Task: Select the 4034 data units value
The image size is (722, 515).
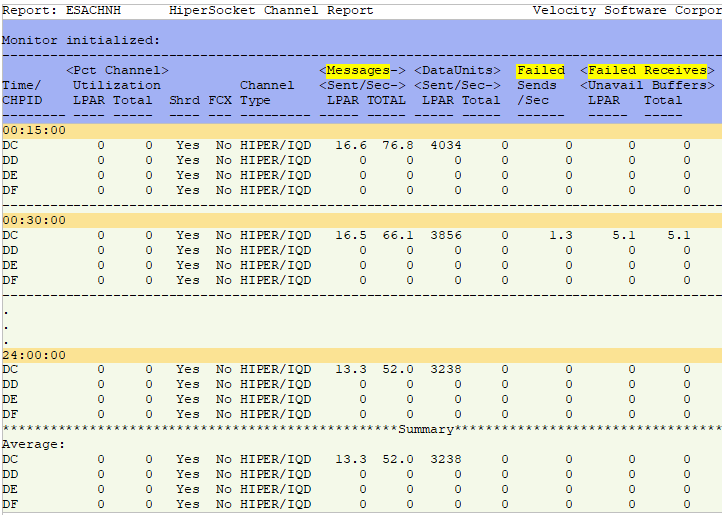Action: (445, 145)
